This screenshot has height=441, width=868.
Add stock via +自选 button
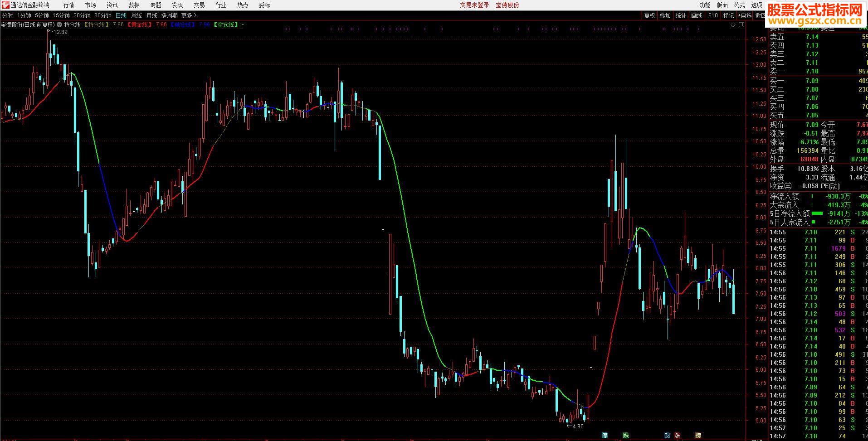click(x=745, y=15)
